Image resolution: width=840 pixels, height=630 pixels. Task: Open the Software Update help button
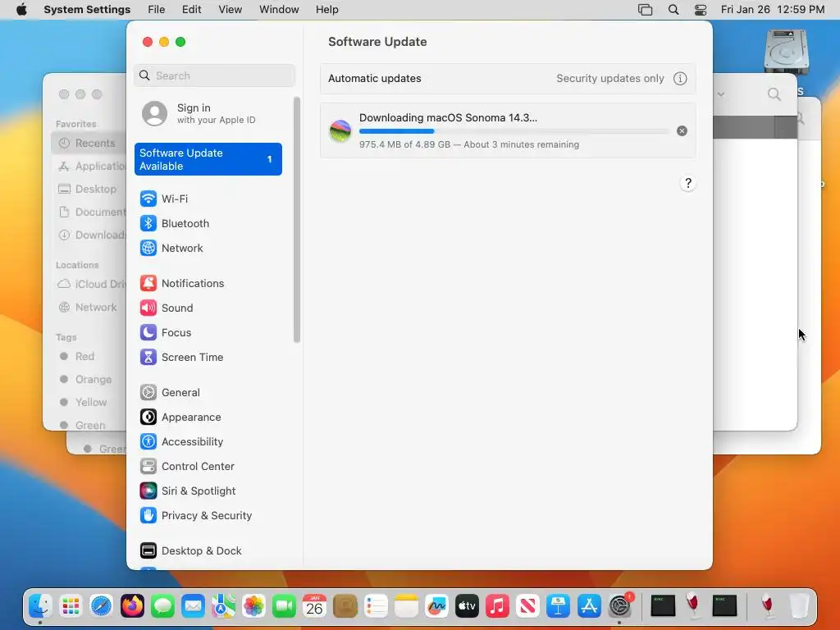tap(688, 183)
